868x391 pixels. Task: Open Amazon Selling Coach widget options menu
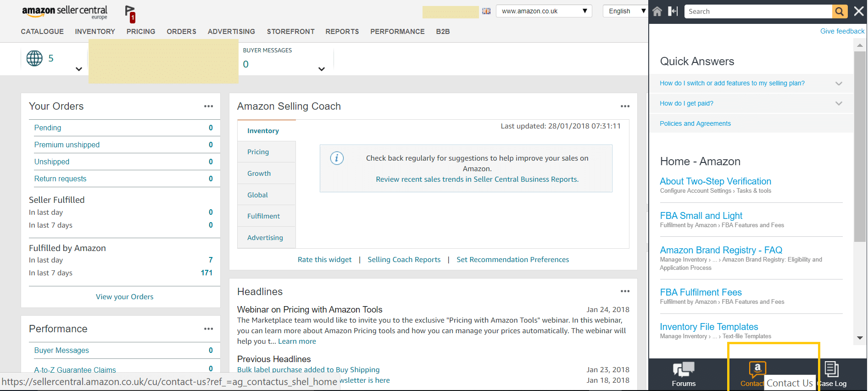(625, 106)
